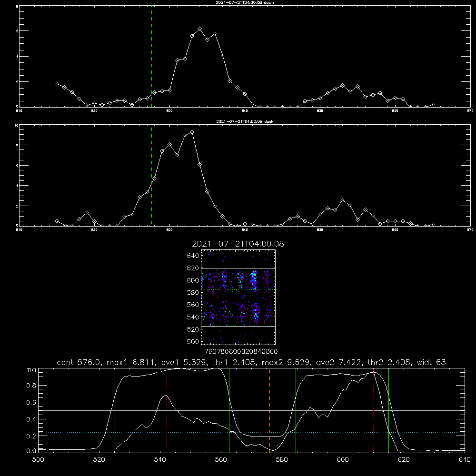Click the left green dashed line in dusk plot

(x=151, y=176)
